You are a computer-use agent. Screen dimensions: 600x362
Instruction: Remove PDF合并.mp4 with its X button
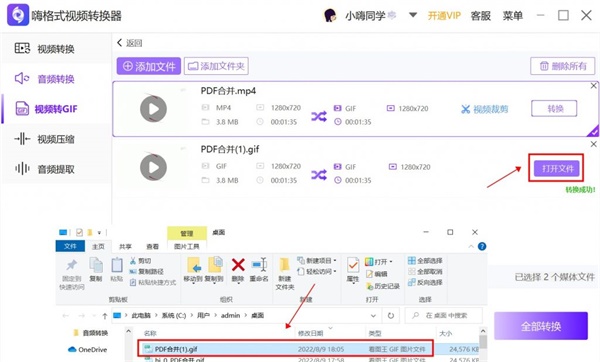593,86
